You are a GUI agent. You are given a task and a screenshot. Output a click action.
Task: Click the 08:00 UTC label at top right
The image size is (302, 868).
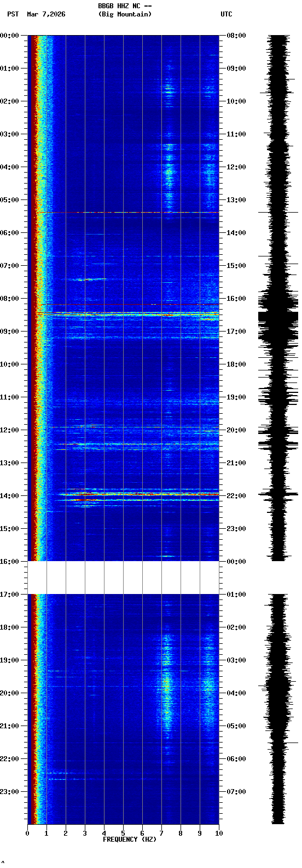coord(236,36)
